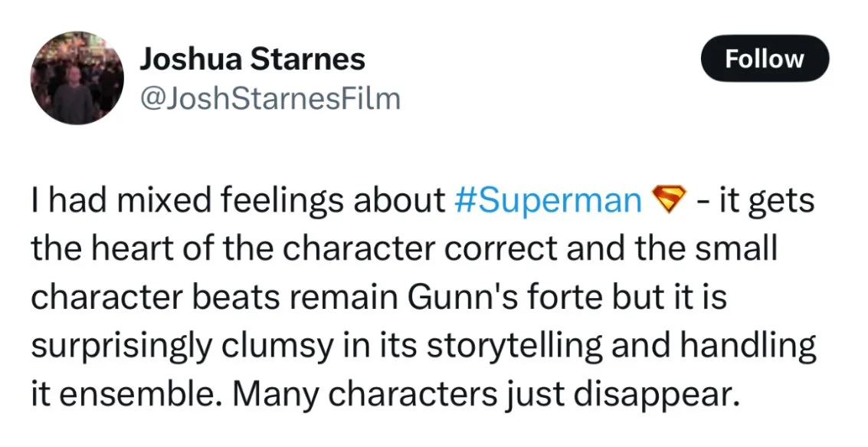
Task: Click the Superman shield emoji icon
Action: click(x=665, y=200)
